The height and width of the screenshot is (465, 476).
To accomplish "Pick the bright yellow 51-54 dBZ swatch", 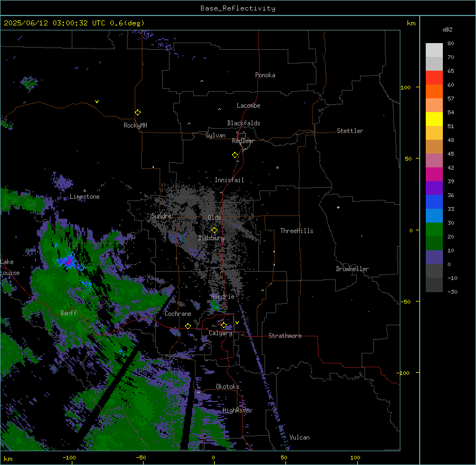I will point(434,119).
